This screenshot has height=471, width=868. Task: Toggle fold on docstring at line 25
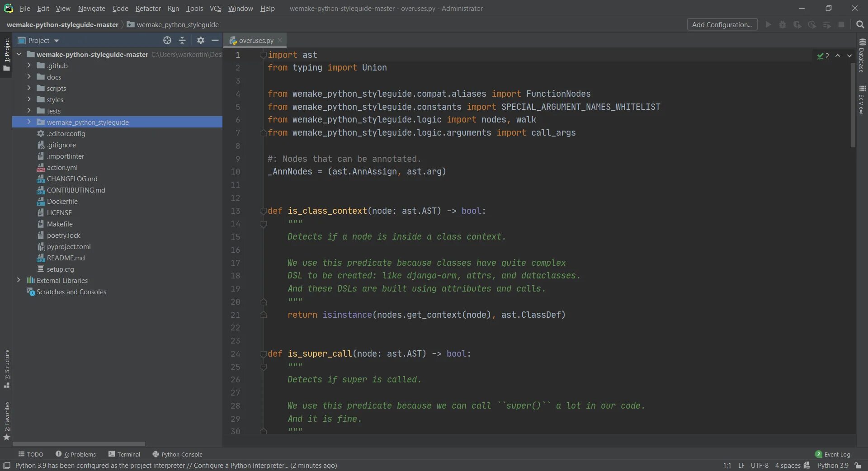pos(264,367)
